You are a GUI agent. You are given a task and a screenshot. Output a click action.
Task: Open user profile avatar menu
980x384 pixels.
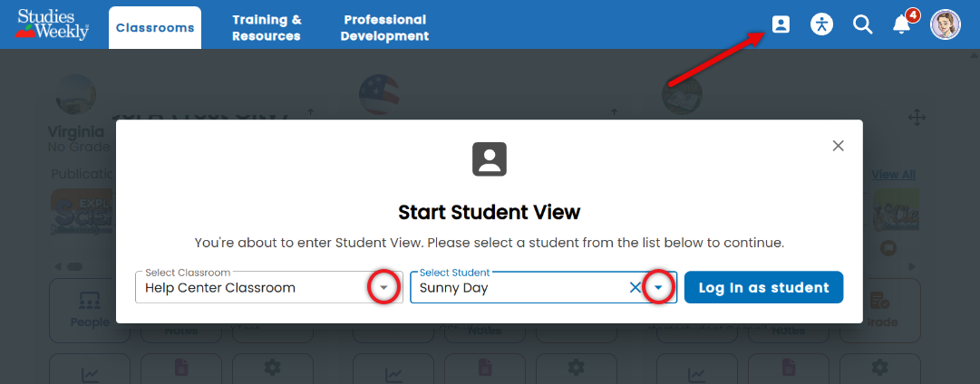[945, 25]
